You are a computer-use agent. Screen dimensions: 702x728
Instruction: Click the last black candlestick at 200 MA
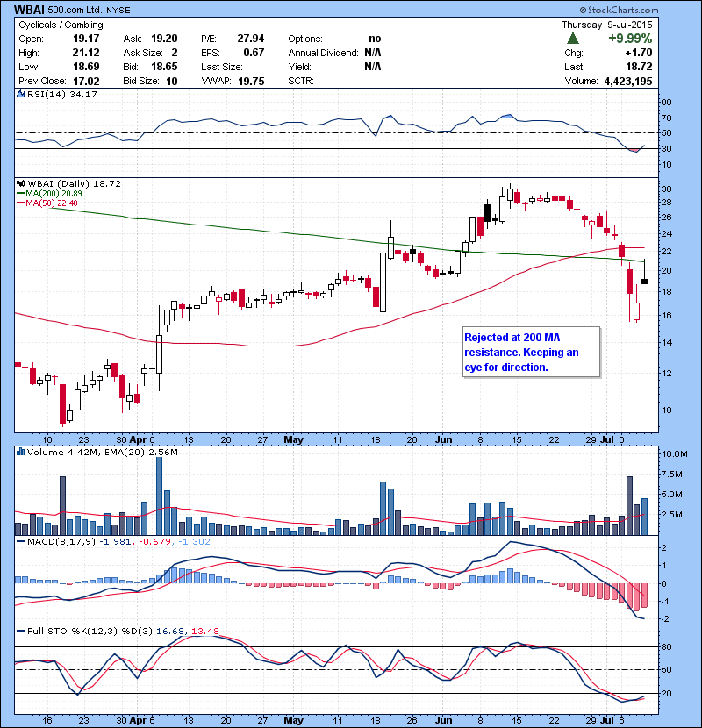644,282
